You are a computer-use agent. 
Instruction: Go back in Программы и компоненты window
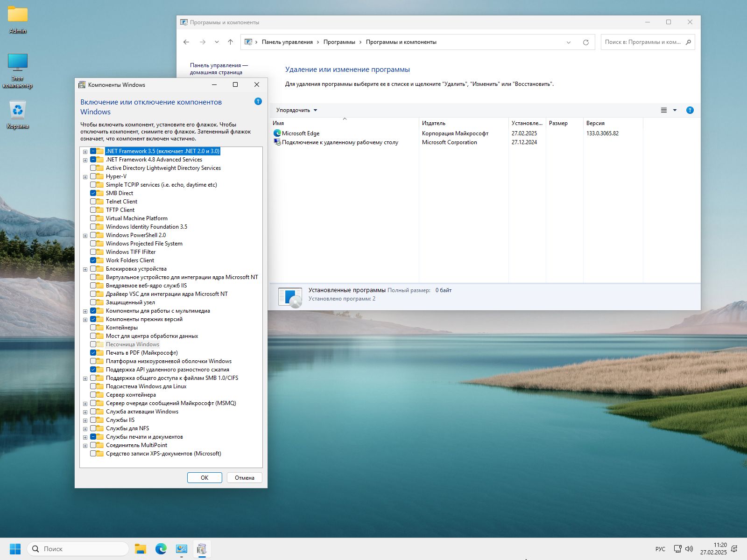coord(186,42)
